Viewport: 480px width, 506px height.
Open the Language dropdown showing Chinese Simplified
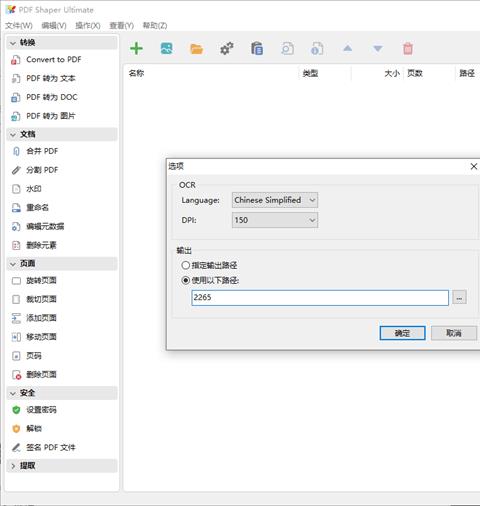click(275, 200)
